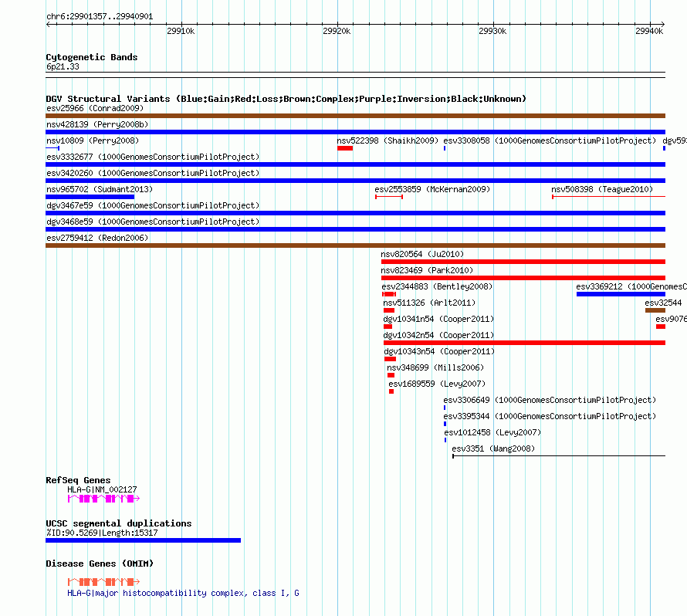Click the esv25966 (Conrad2009) brown variant bar

click(x=355, y=116)
